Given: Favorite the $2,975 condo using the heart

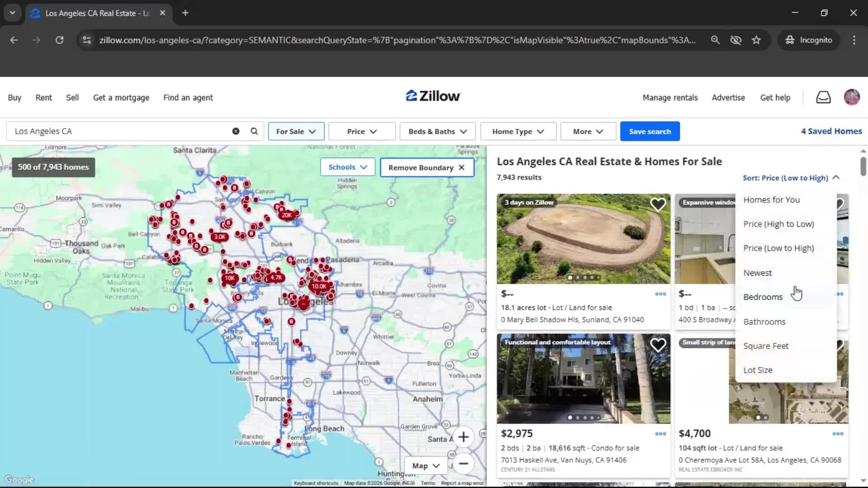Looking at the screenshot, I should (x=658, y=345).
